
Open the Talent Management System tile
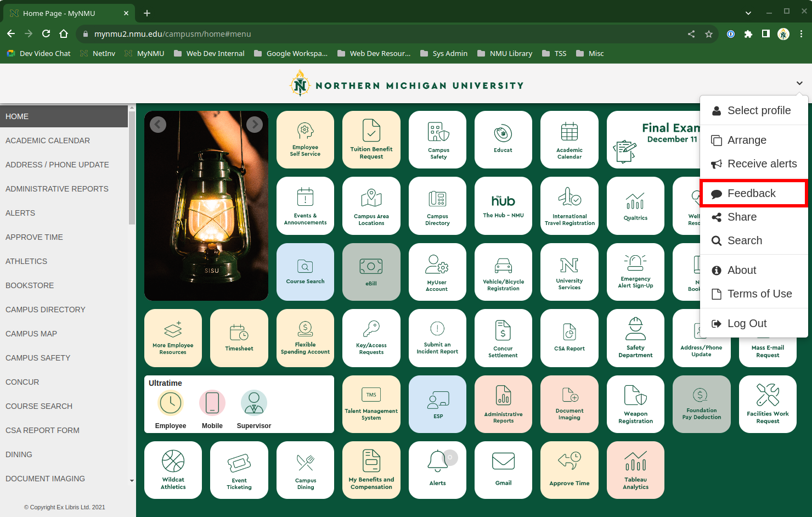pos(371,404)
